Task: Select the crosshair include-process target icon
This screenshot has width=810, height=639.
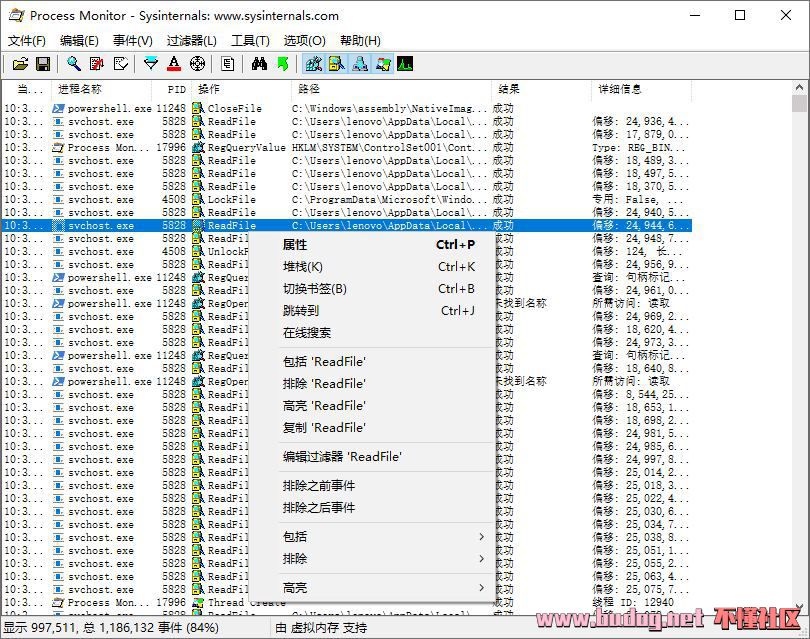Action: [197, 64]
